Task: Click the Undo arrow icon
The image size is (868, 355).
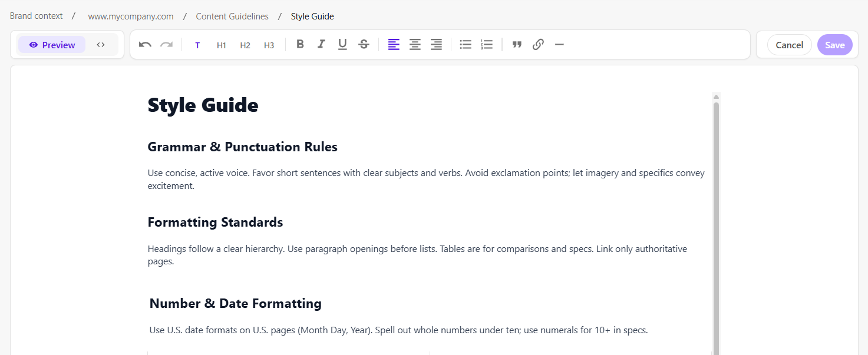Action: pos(145,45)
